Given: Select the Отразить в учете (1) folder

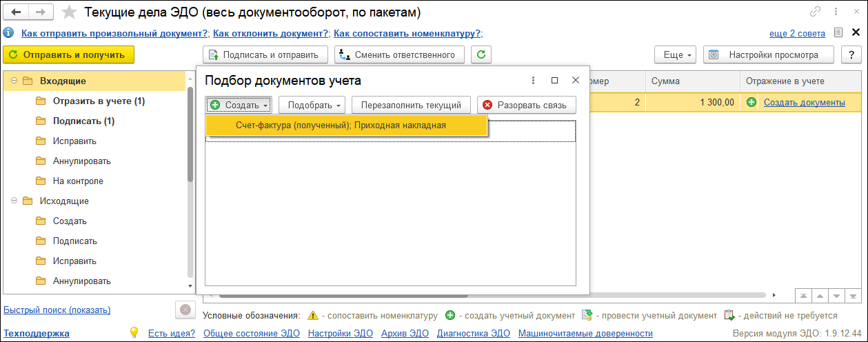Looking at the screenshot, I should pos(99,101).
